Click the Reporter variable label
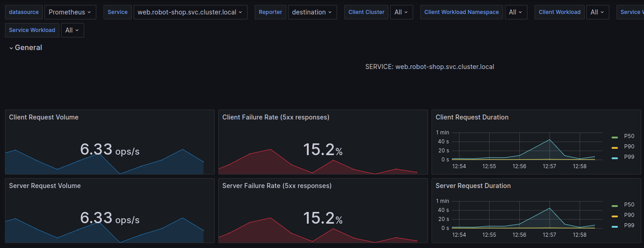Viewport: 644px width, 248px height. (270, 12)
